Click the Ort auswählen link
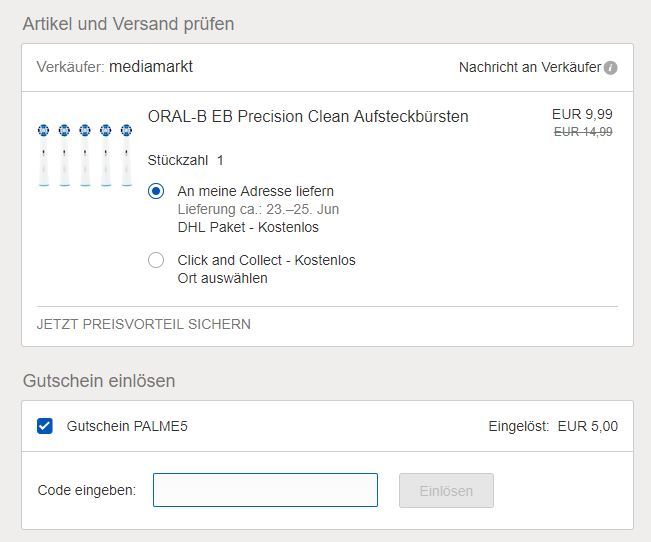Viewport: 651px width, 542px height. (223, 278)
